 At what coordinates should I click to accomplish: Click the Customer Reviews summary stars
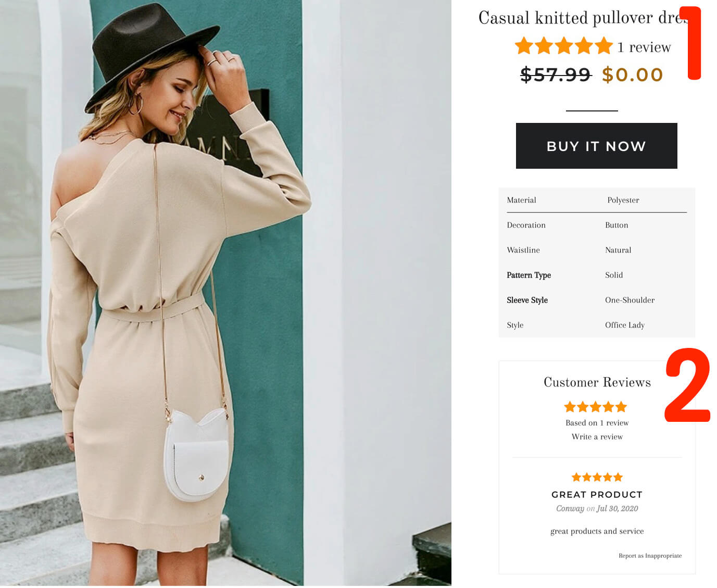(x=596, y=407)
